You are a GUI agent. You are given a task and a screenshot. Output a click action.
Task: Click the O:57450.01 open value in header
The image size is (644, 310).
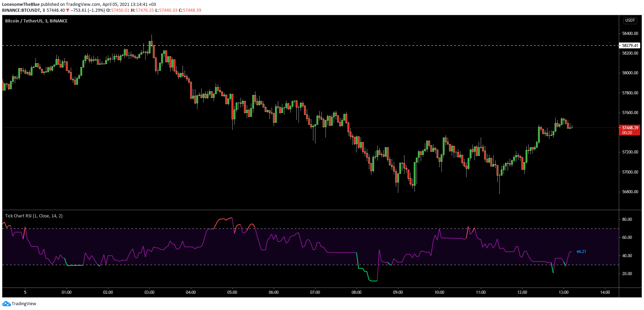pyautogui.click(x=118, y=10)
